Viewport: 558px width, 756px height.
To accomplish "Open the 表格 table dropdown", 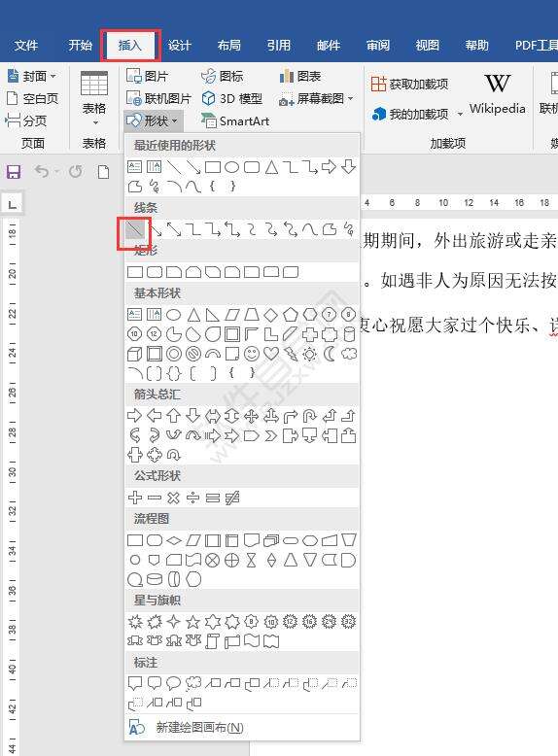I will [x=94, y=99].
